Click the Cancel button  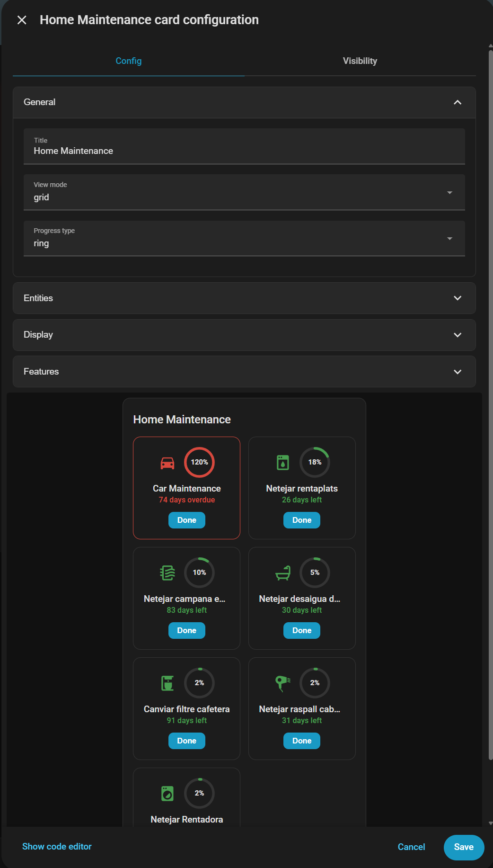click(411, 847)
